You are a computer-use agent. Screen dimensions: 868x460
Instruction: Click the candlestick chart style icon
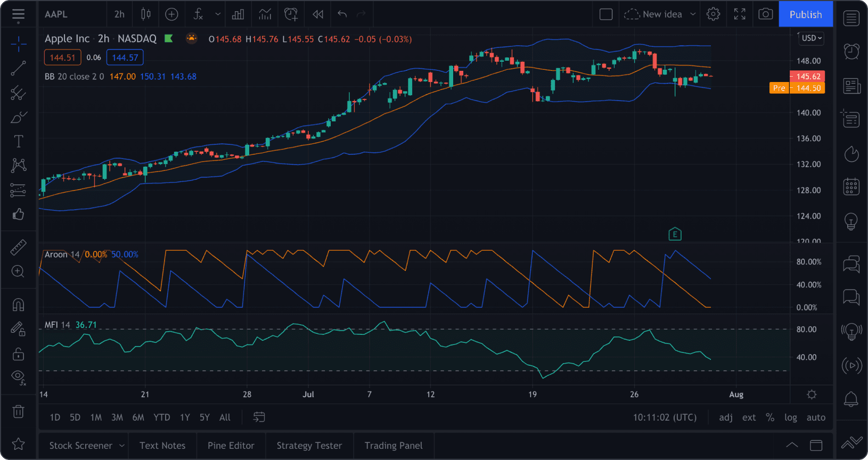tap(145, 14)
